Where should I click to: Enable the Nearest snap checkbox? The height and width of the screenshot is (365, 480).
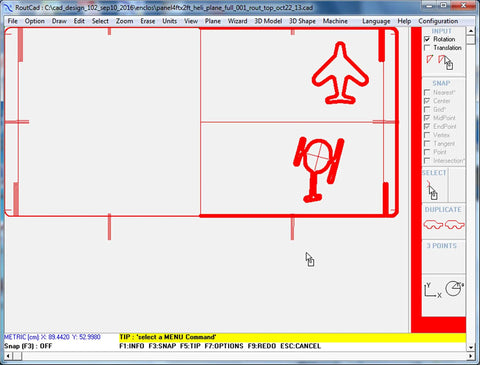pos(427,92)
